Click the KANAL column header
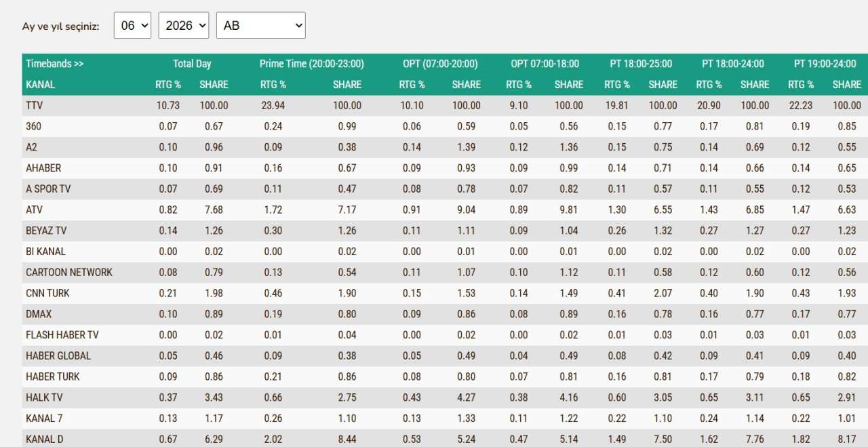Viewport: 868px width, 447px height. [x=41, y=85]
